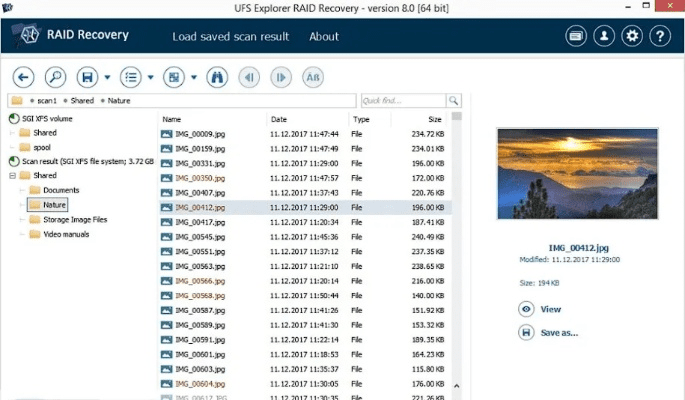
Task: Click the 'AB' rename toolbar icon
Action: tap(312, 76)
